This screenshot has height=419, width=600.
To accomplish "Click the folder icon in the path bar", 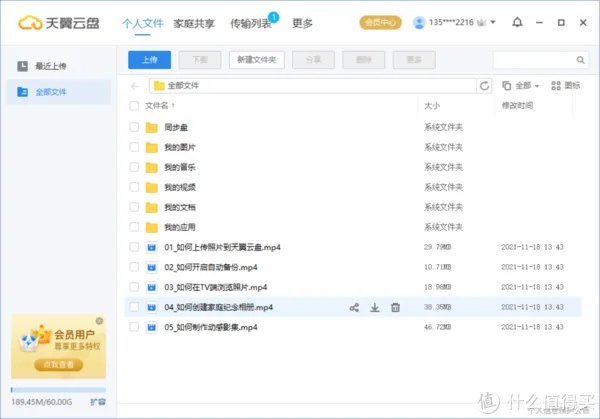I will (159, 86).
